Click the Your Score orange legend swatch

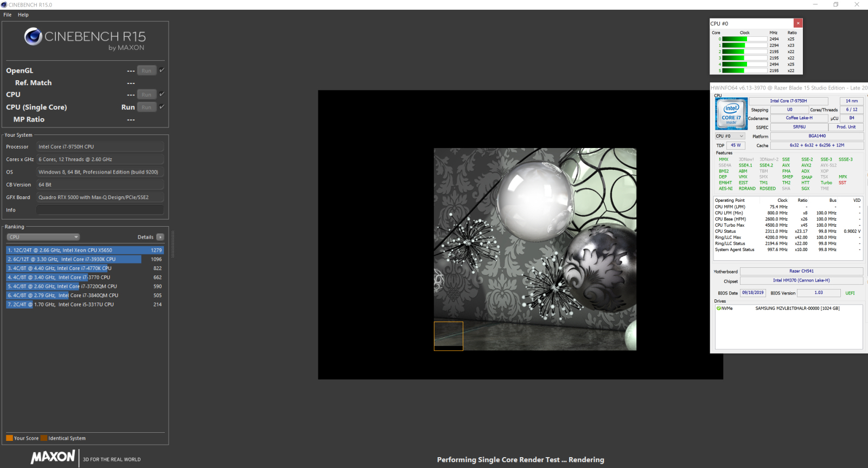tap(9, 438)
